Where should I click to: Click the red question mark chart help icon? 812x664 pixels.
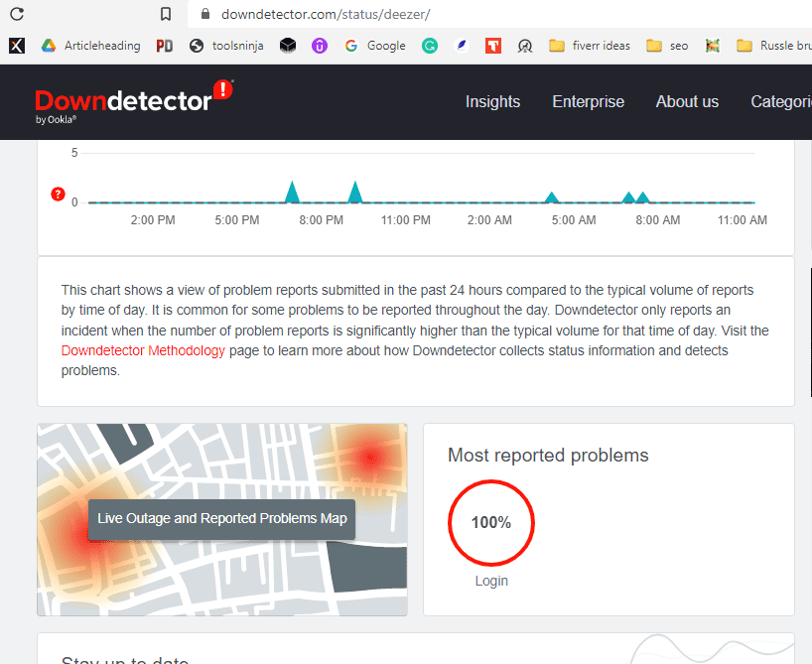click(x=58, y=195)
